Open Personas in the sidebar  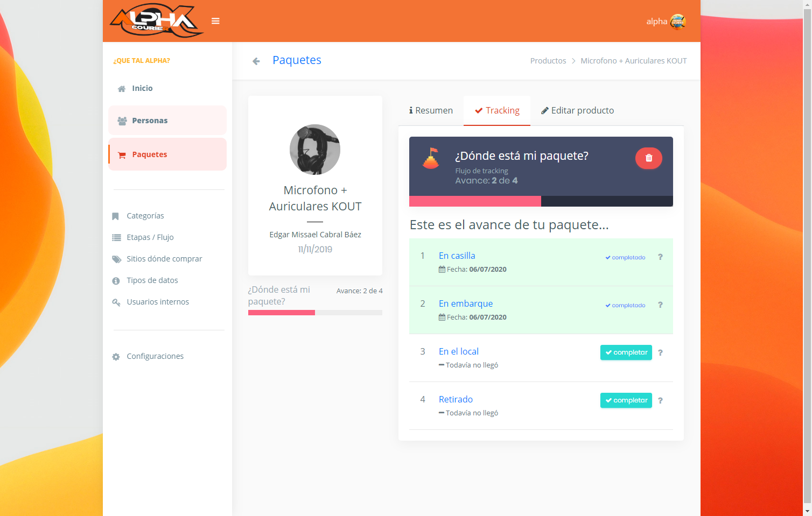167,121
